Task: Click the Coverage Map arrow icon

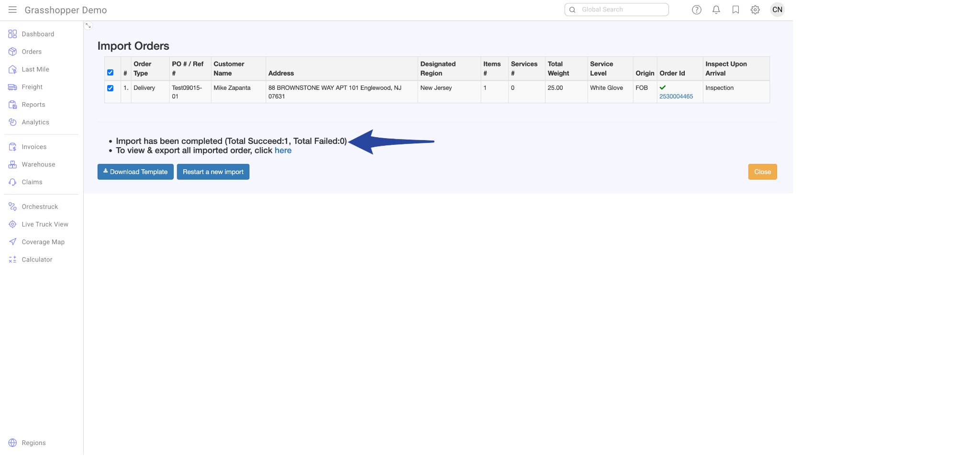Action: coord(12,242)
